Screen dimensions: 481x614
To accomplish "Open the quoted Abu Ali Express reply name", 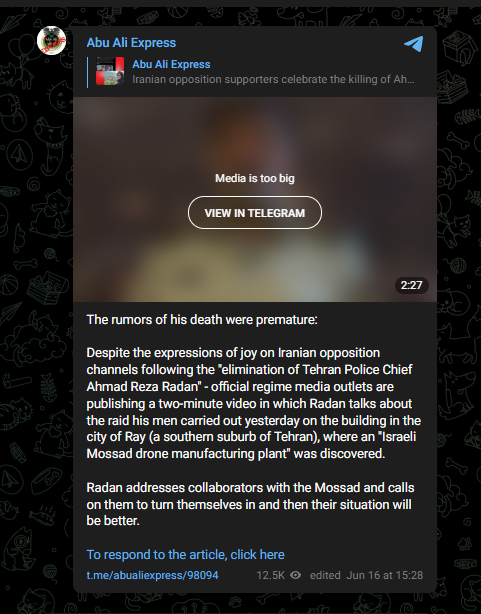I will click(x=171, y=64).
